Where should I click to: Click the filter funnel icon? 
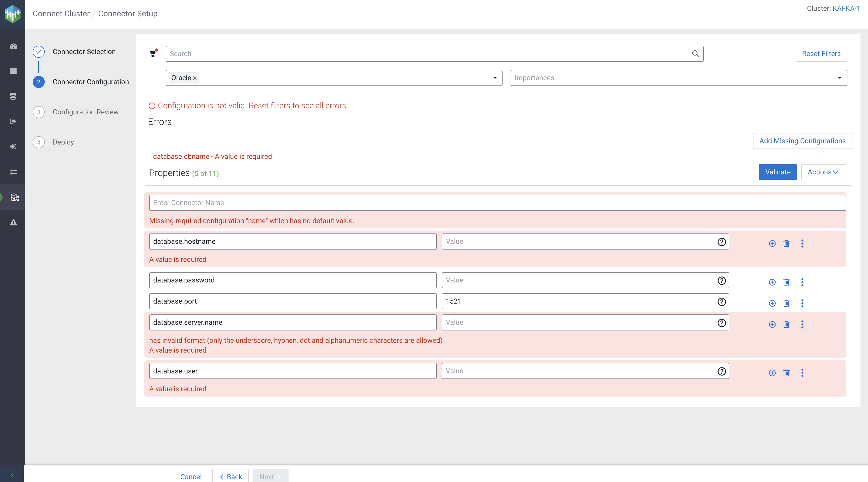[x=153, y=53]
